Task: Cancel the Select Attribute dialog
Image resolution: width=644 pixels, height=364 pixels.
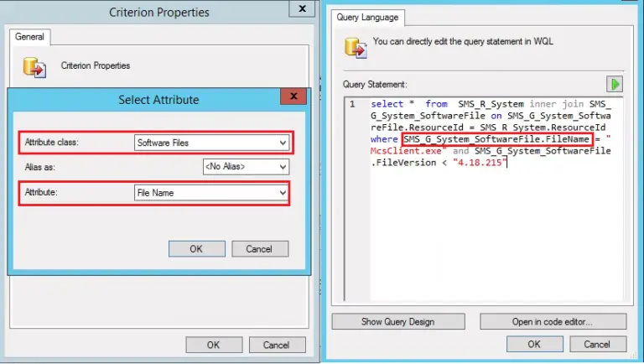Action: coord(258,249)
